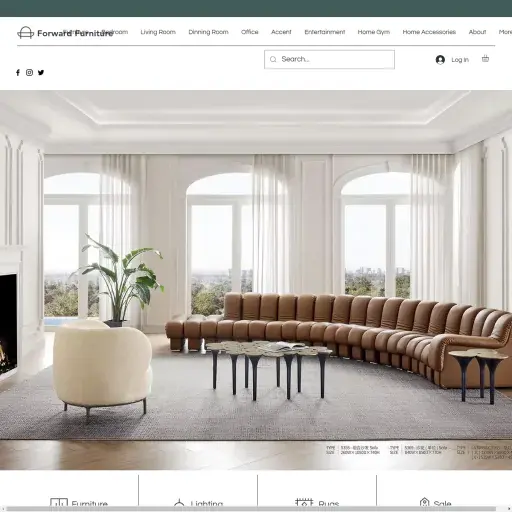
Task: Open the Home Gym menu item
Action: click(374, 32)
